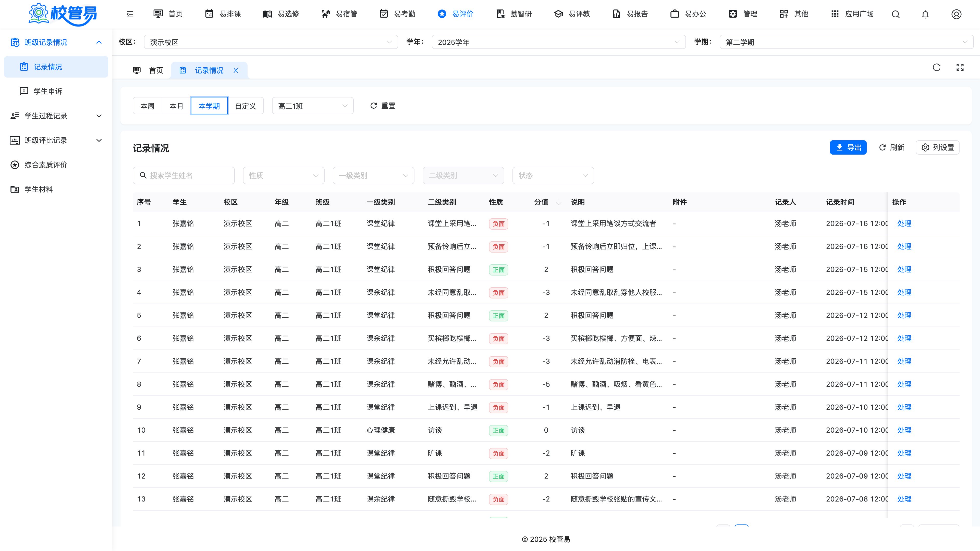Click 上课迟到、早退 in 二级类别 column
The height and width of the screenshot is (551, 980).
[452, 407]
